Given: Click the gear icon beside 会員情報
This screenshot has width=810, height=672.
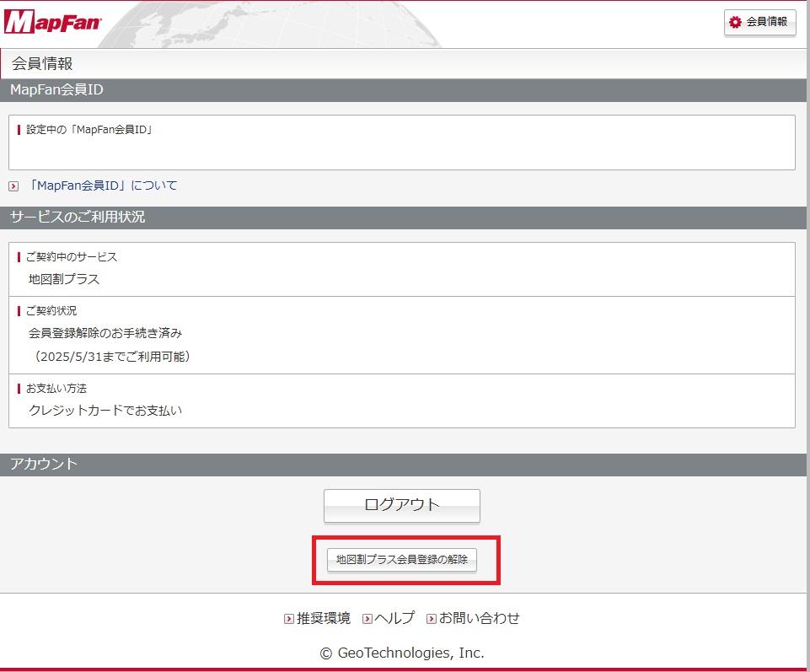Looking at the screenshot, I should pyautogui.click(x=735, y=22).
